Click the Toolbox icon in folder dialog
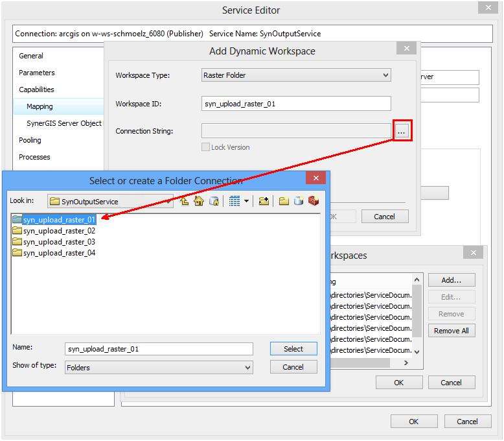The width and height of the screenshot is (504, 441). point(313,201)
